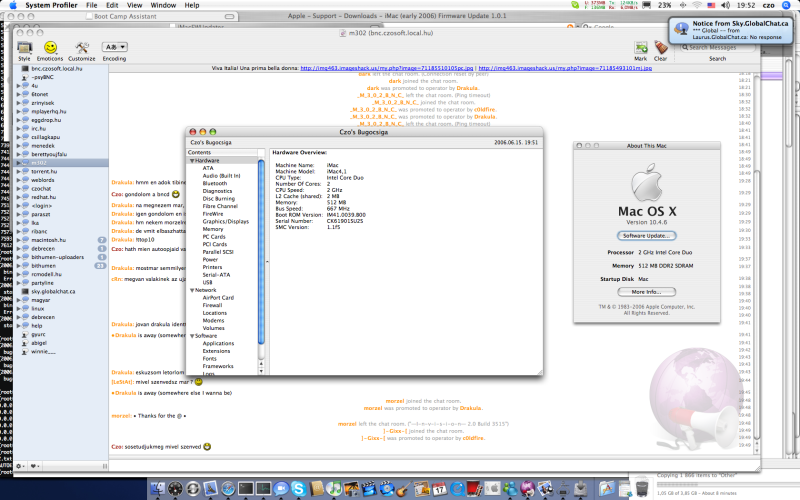
Task: Open the Edit menu
Action: 112,5
